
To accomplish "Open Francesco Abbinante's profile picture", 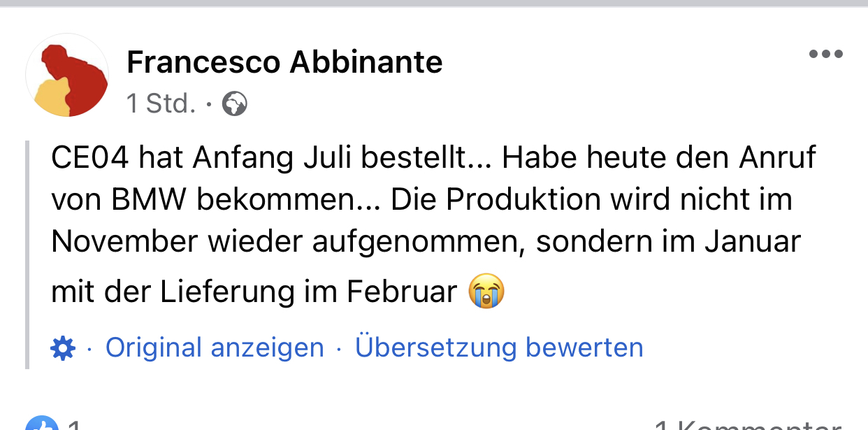I will pos(67,75).
